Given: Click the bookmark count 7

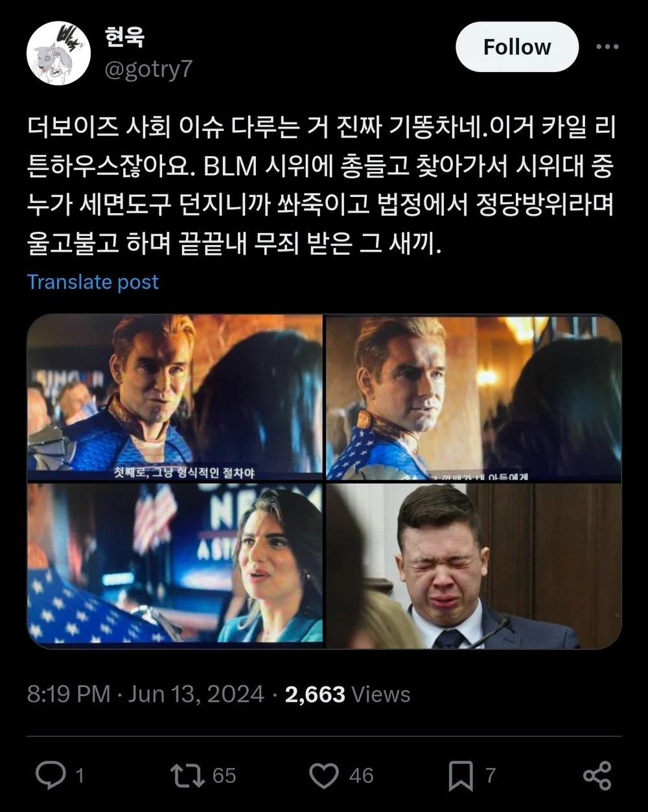Looking at the screenshot, I should point(491,776).
